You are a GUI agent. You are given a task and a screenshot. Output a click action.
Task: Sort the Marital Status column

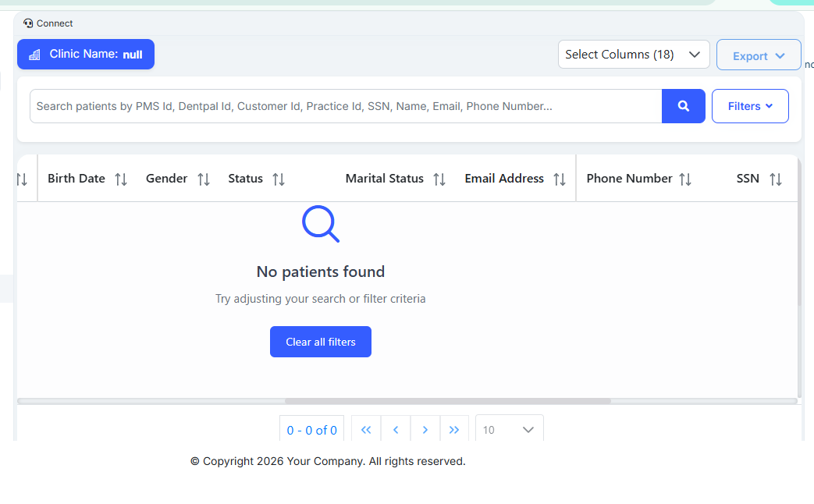point(439,179)
